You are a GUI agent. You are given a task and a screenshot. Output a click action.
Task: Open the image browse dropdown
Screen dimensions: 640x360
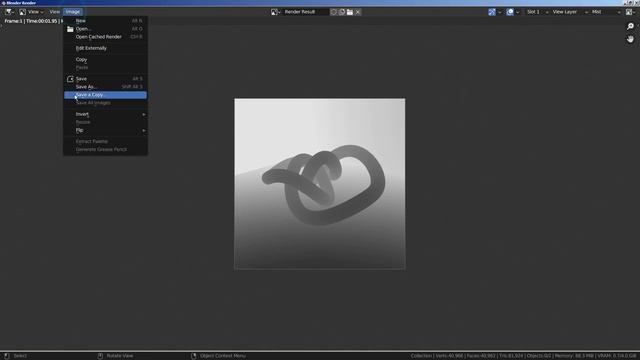point(276,12)
